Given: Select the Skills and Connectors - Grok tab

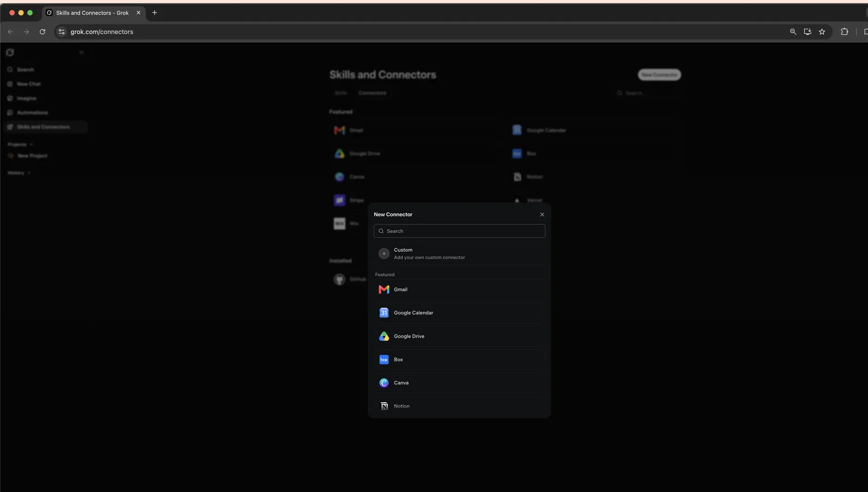Looking at the screenshot, I should click(94, 12).
